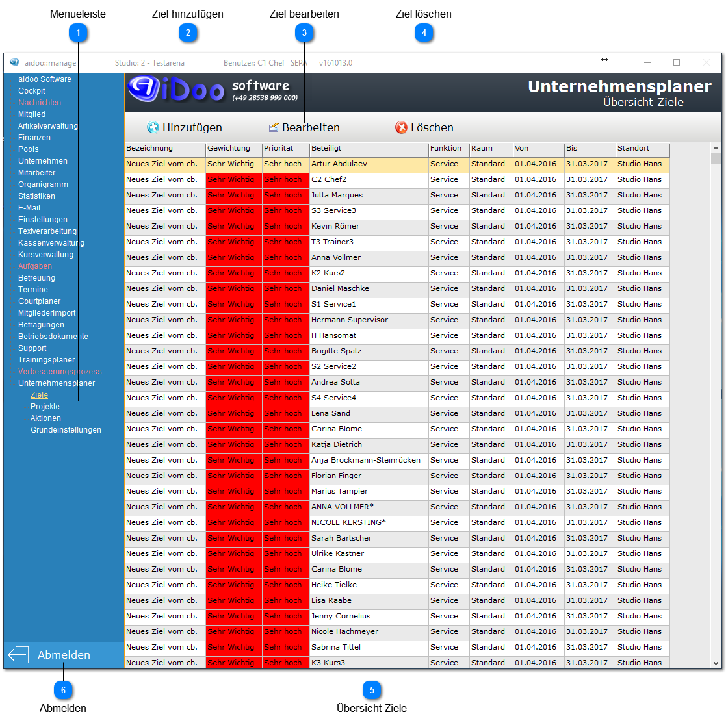This screenshot has height=725, width=728.
Task: Open the Support menu entry
Action: 32,348
